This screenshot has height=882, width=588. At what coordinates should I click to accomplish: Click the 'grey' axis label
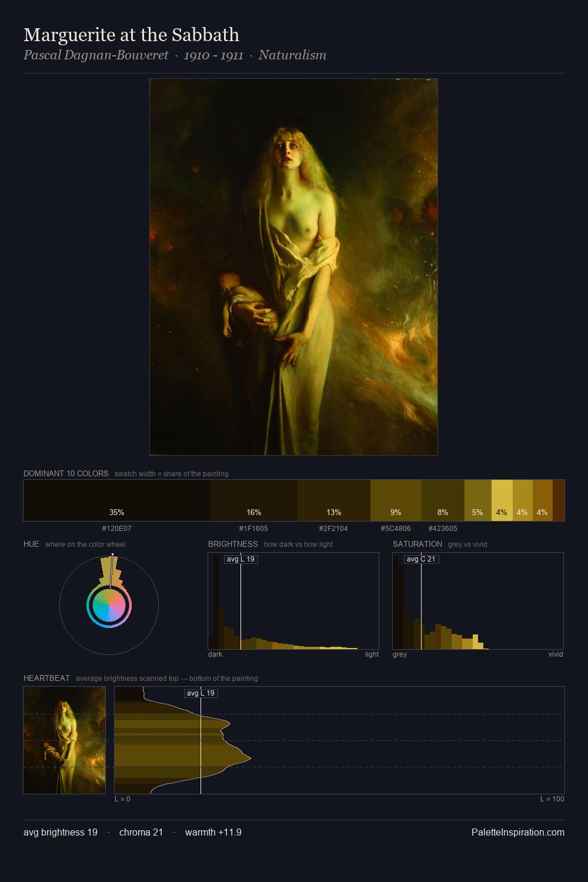pyautogui.click(x=400, y=654)
